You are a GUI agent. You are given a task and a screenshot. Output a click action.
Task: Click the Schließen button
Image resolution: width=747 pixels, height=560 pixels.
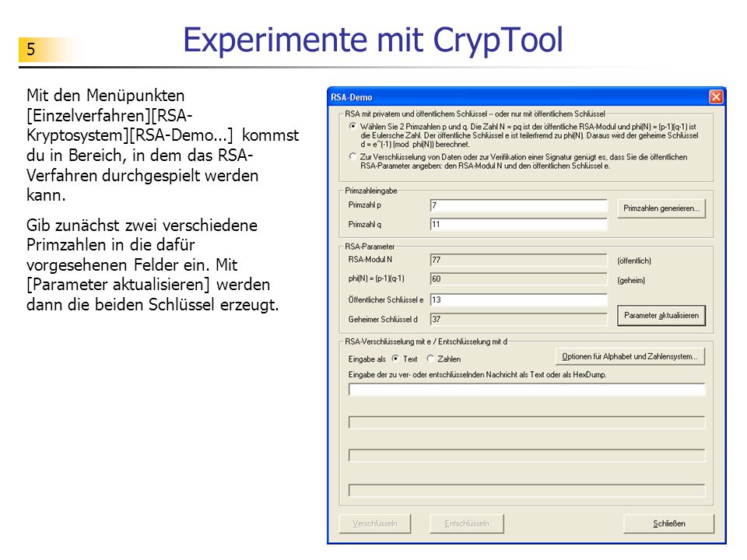pyautogui.click(x=669, y=523)
